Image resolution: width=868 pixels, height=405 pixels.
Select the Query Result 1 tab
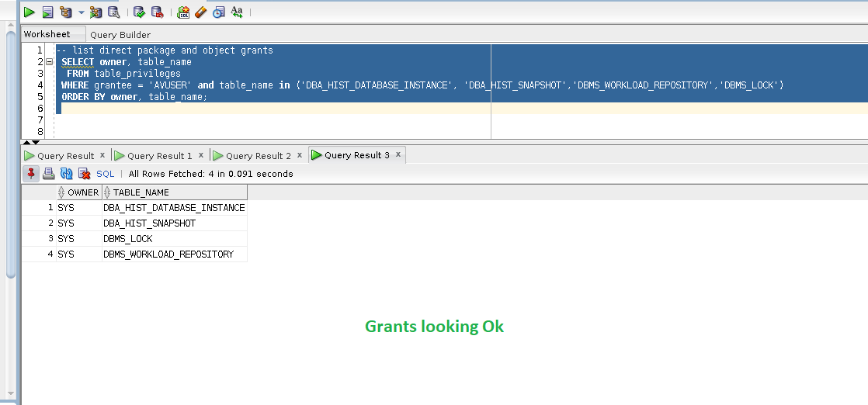(x=159, y=155)
